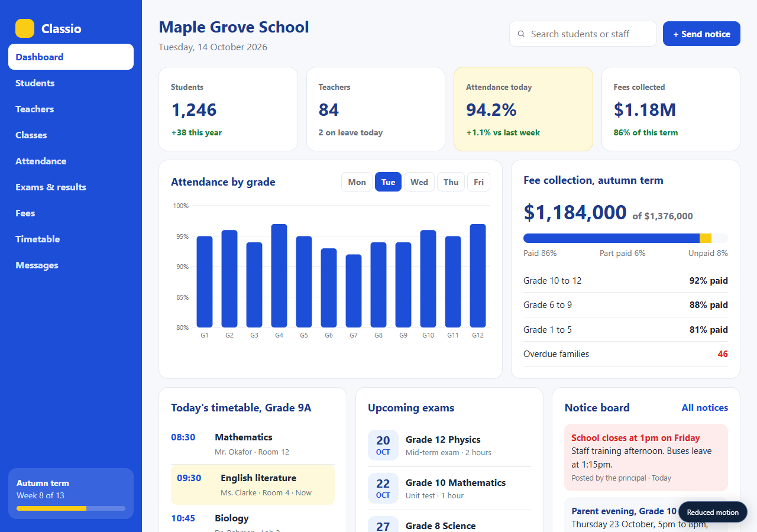The image size is (757, 532).
Task: Open the Teachers sidebar menu item
Action: click(x=71, y=109)
